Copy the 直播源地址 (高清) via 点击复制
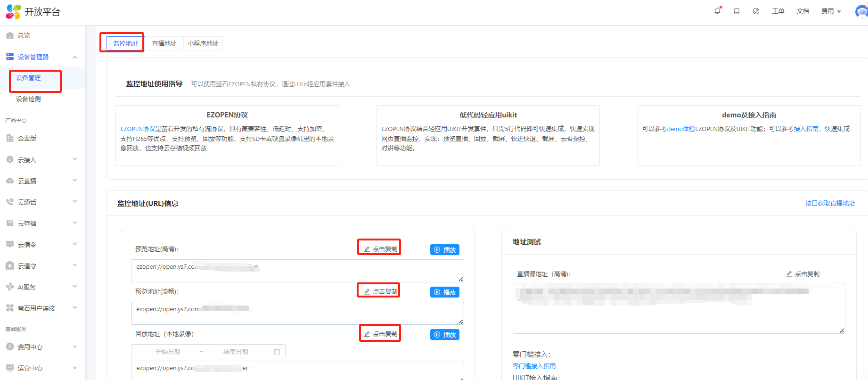Image resolution: width=868 pixels, height=380 pixels. pyautogui.click(x=803, y=274)
